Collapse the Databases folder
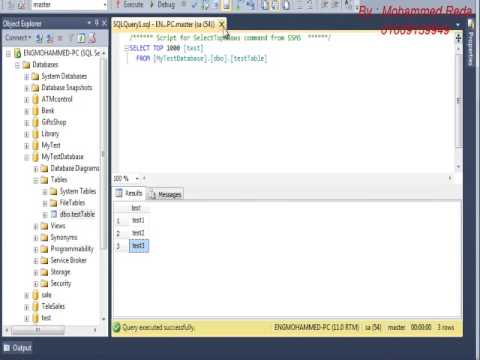 coord(17,65)
